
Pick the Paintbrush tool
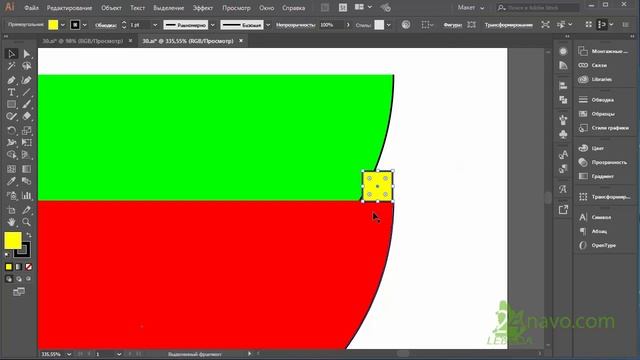point(27,104)
